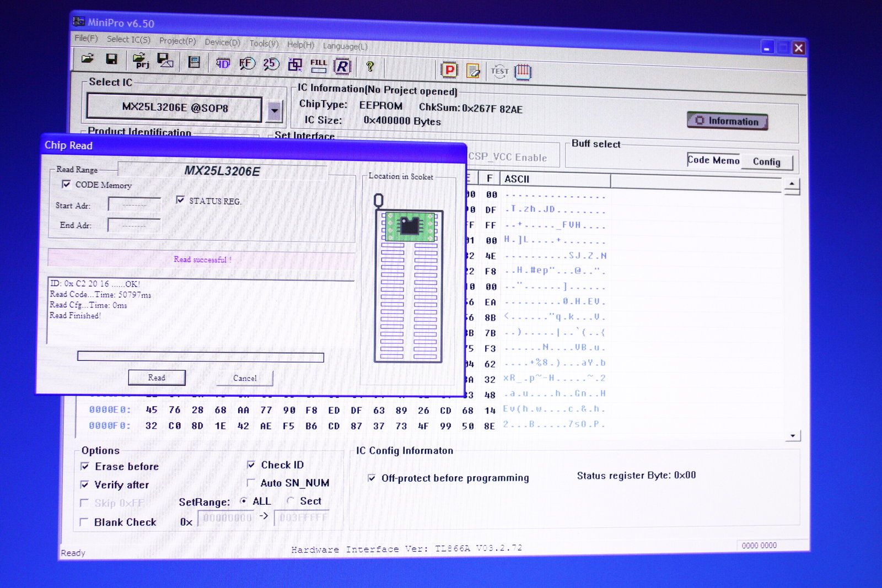
Task: Open calculator toolbar icon
Action: click(x=194, y=62)
